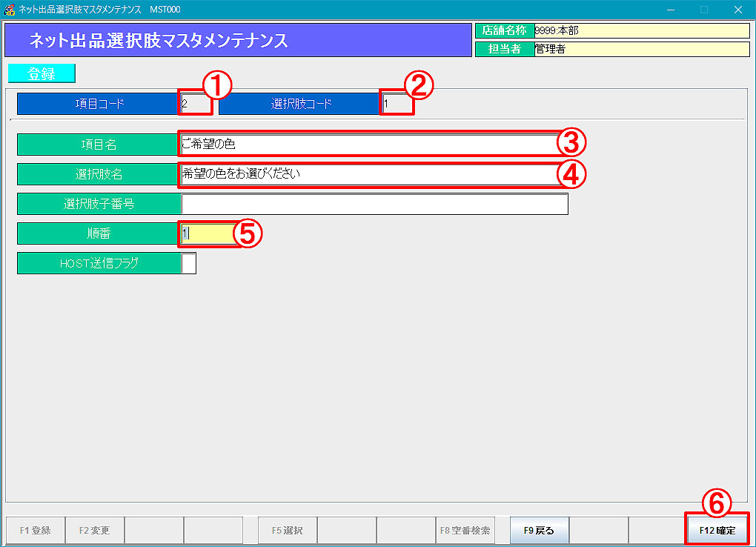This screenshot has height=547, width=756.
Task: Click the 担当者 value 管理者
Action: point(642,49)
